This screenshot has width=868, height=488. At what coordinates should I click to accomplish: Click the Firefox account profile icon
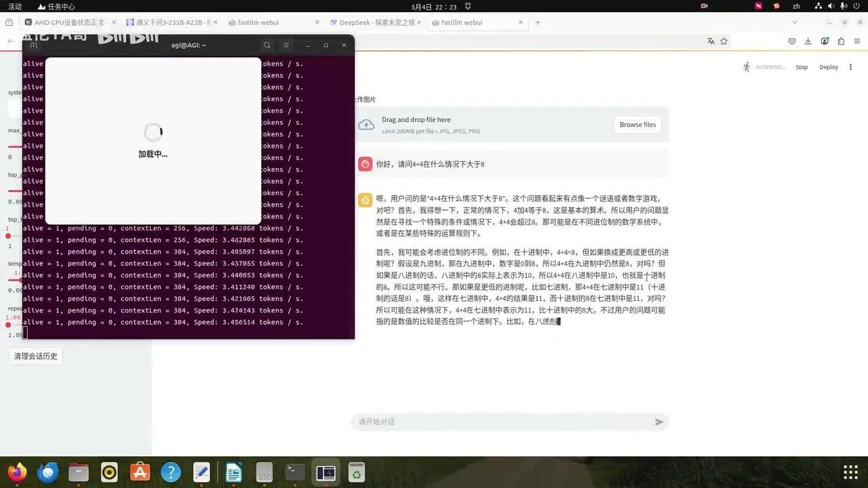click(824, 41)
